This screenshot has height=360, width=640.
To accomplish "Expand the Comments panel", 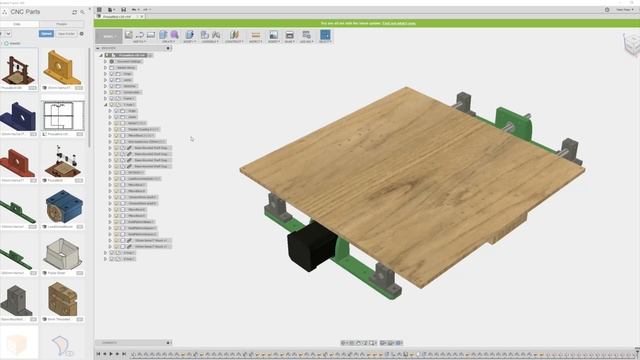I will [168, 343].
